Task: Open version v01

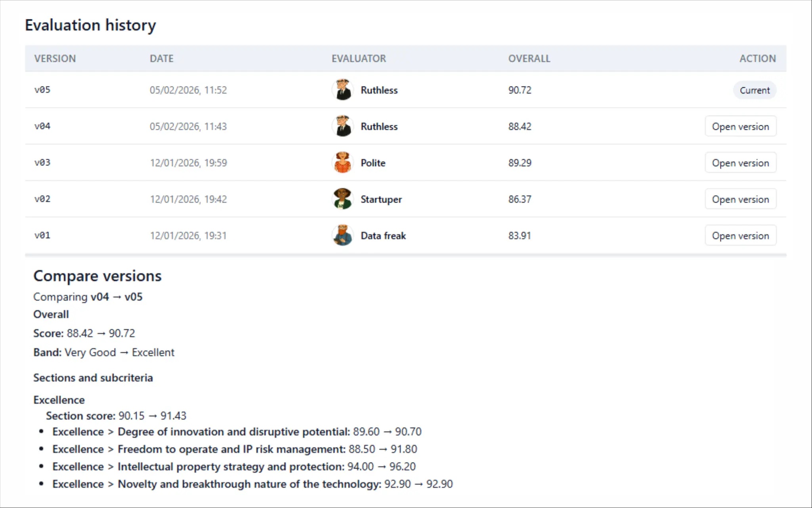Action: pos(740,236)
